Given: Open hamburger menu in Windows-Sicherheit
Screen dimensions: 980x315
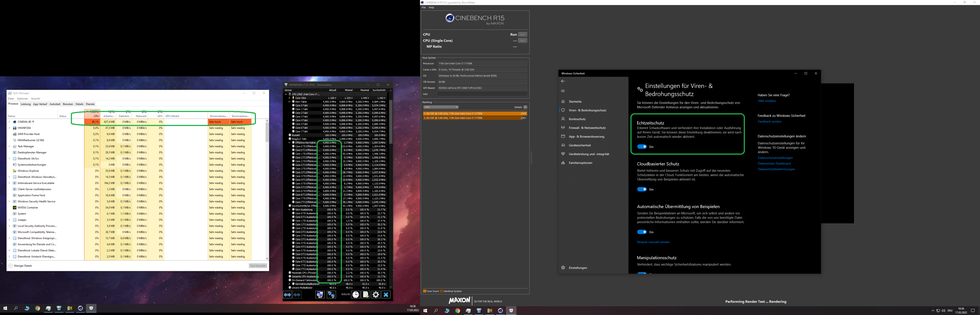Looking at the screenshot, I should 563,91.
